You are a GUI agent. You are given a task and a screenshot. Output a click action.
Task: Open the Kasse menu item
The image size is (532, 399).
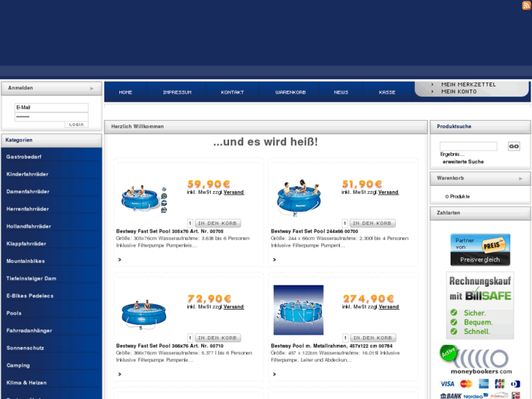click(x=387, y=92)
